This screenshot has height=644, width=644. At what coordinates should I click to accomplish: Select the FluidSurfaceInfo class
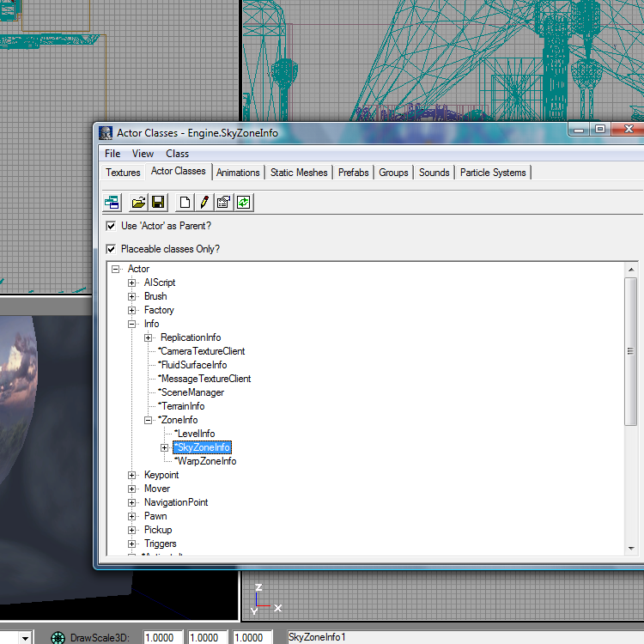point(192,365)
